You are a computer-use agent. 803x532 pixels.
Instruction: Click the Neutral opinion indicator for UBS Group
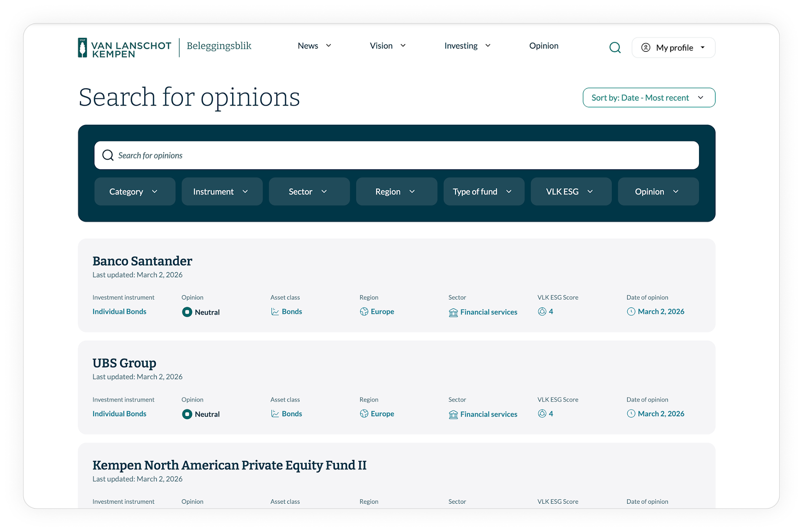(187, 414)
